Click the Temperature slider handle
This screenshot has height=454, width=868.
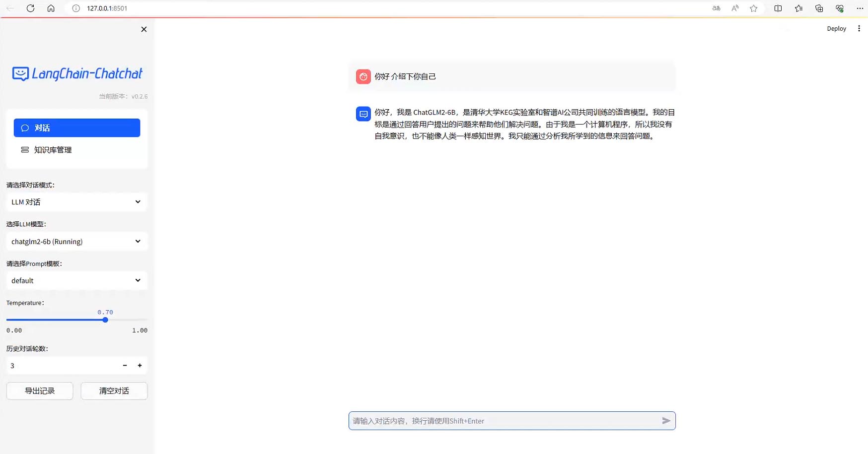click(105, 320)
